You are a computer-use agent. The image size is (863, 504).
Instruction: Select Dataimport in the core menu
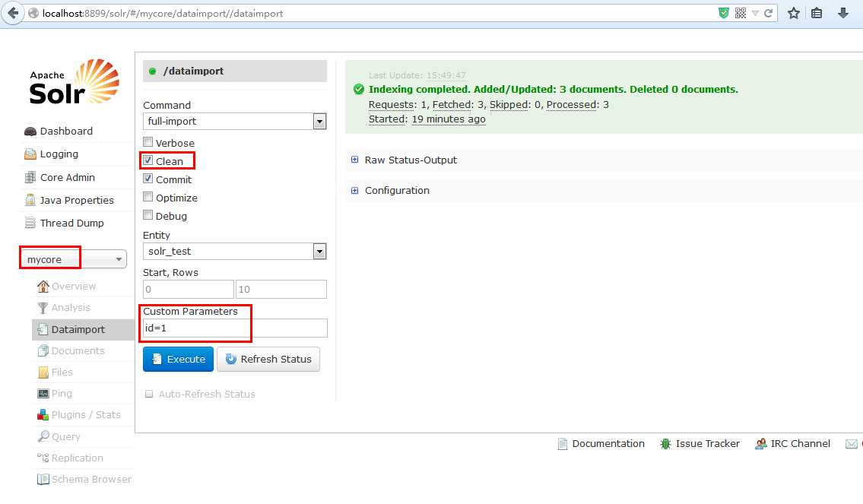83,330
